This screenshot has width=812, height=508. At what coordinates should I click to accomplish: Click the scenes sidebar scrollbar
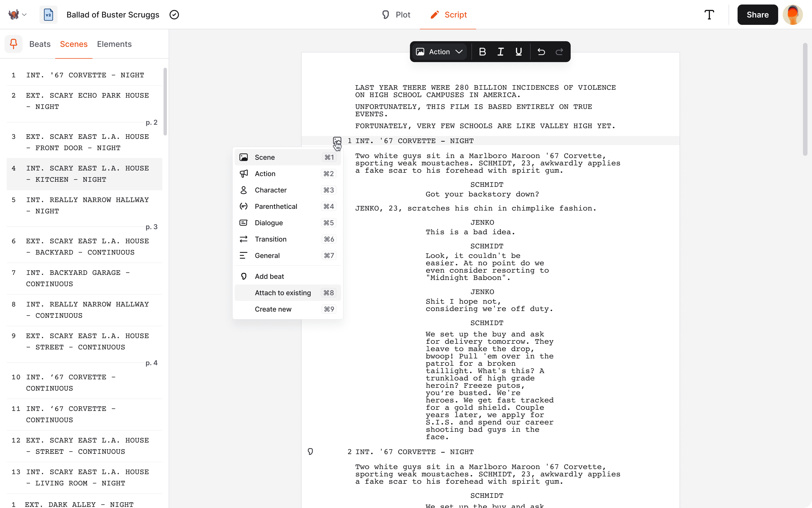tap(165, 102)
